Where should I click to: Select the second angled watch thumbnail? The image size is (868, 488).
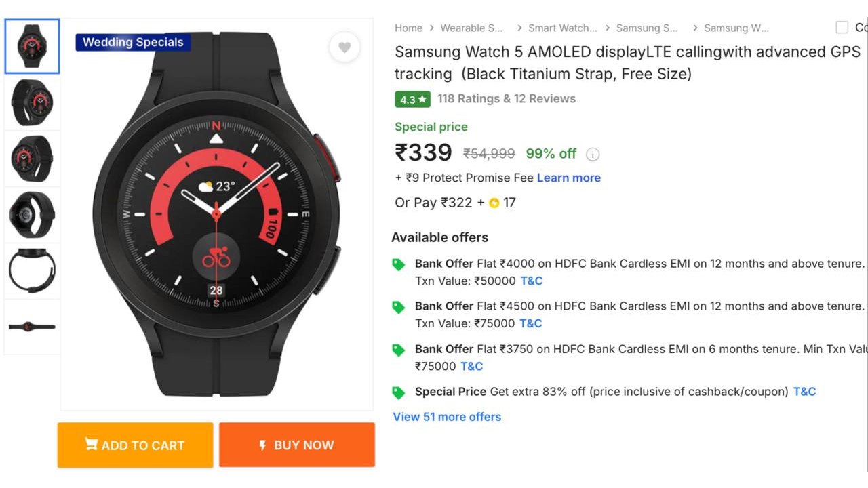[32, 102]
